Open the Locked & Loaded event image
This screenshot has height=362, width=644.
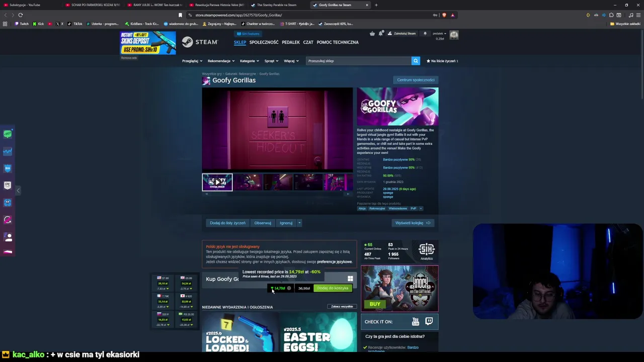click(240, 332)
